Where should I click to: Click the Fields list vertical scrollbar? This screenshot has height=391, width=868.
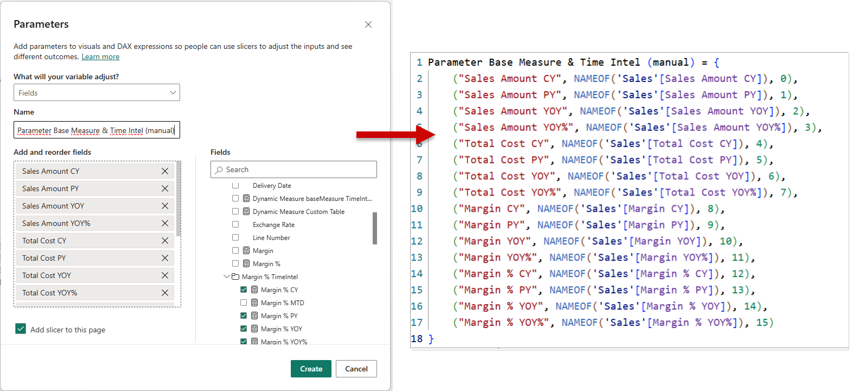pos(375,228)
